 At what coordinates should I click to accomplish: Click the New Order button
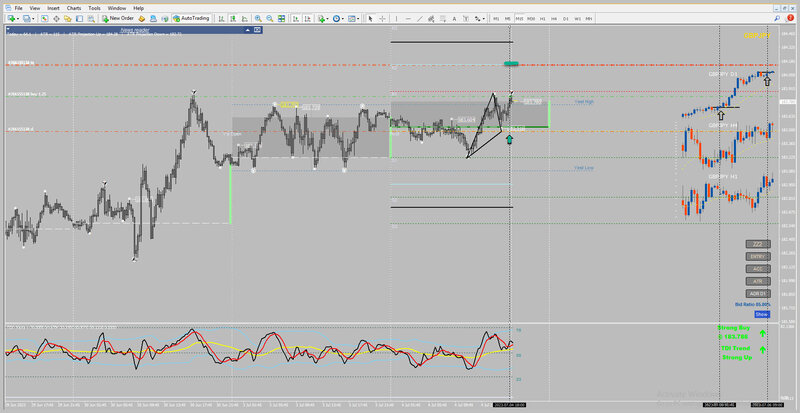(x=118, y=18)
